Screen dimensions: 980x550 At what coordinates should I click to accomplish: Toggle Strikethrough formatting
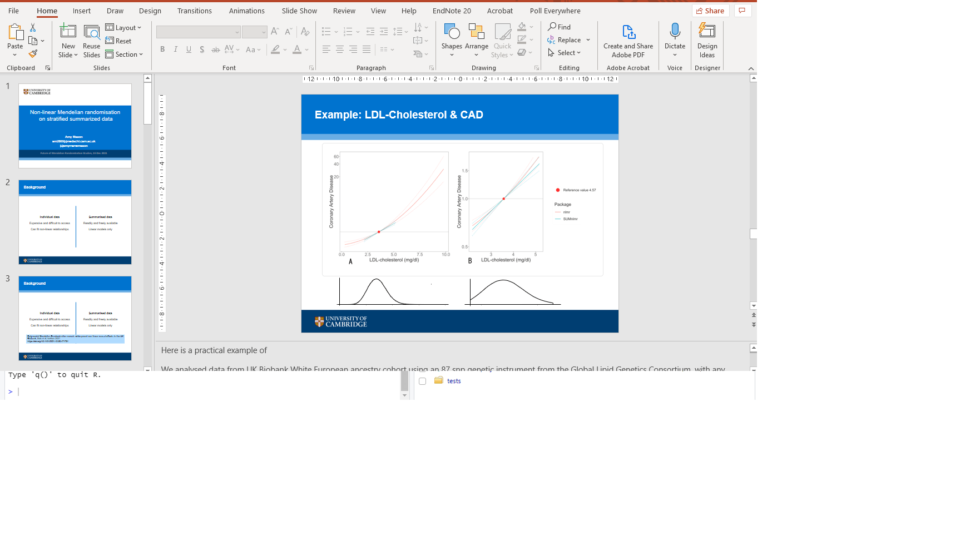pyautogui.click(x=216, y=49)
